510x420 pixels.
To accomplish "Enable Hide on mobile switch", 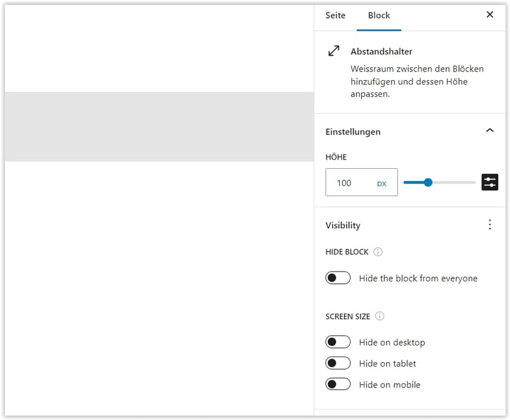I will pos(338,384).
